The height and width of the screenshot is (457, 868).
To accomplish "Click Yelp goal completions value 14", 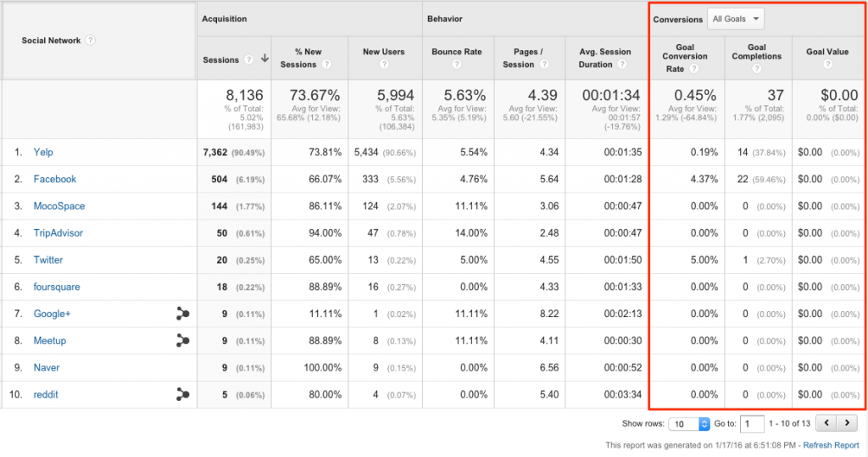I will pos(743,152).
